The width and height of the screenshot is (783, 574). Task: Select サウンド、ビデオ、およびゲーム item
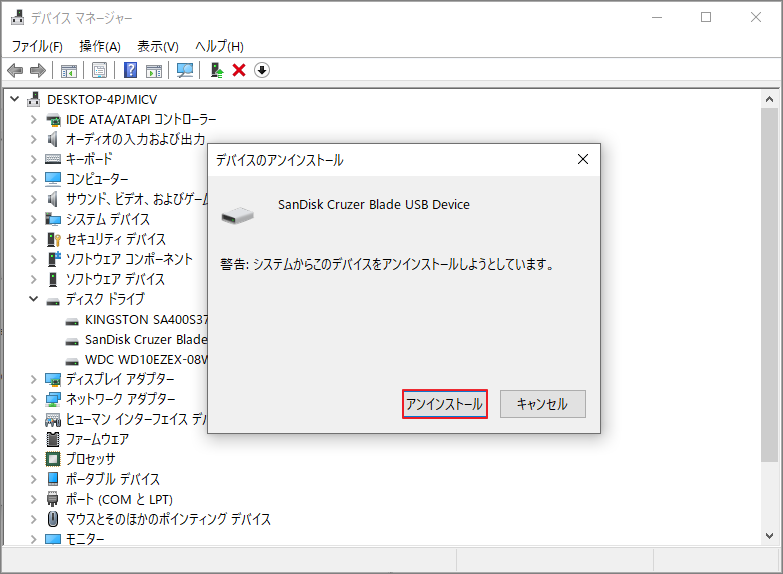(x=136, y=199)
